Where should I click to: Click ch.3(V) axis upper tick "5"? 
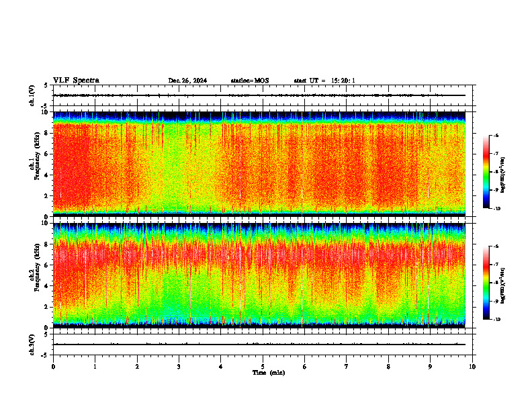pyautogui.click(x=46, y=334)
